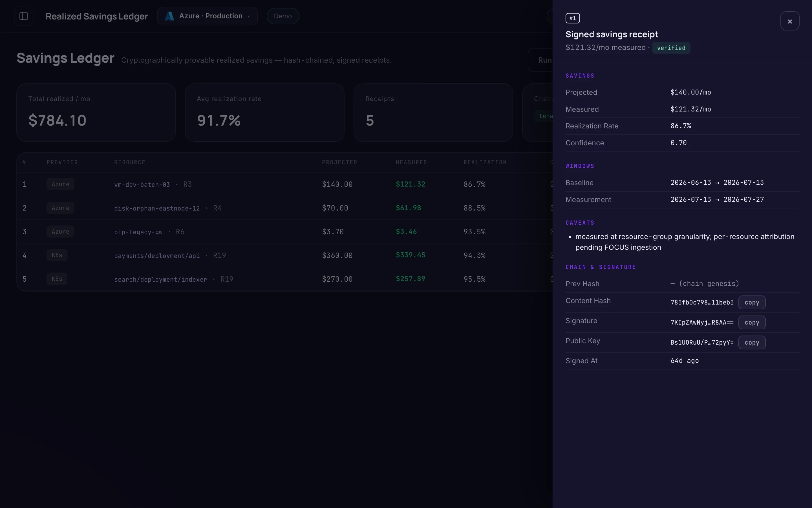This screenshot has height=508, width=812.
Task: Click the WINDOWS section heading
Action: 580,166
